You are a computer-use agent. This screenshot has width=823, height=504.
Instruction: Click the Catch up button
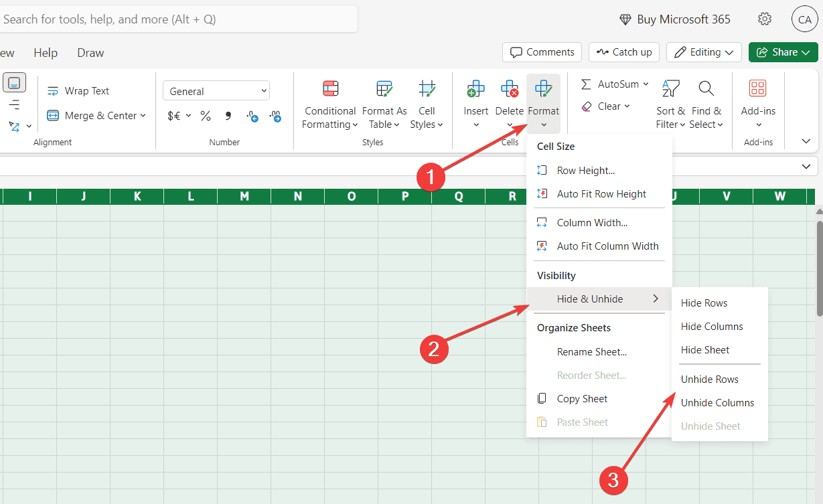click(624, 52)
